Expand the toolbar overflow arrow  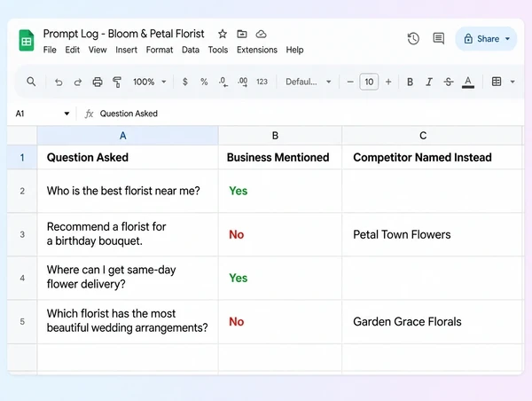pyautogui.click(x=512, y=82)
